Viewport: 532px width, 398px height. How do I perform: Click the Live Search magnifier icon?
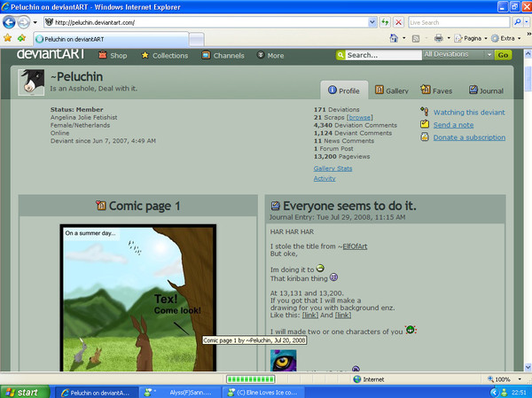tap(518, 22)
